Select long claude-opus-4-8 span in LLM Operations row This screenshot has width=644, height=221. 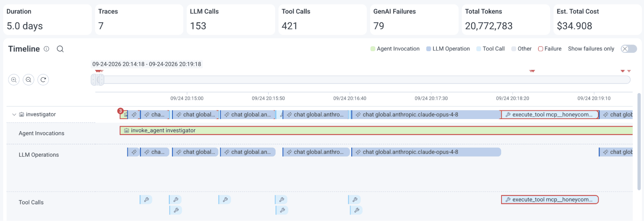[426, 152]
